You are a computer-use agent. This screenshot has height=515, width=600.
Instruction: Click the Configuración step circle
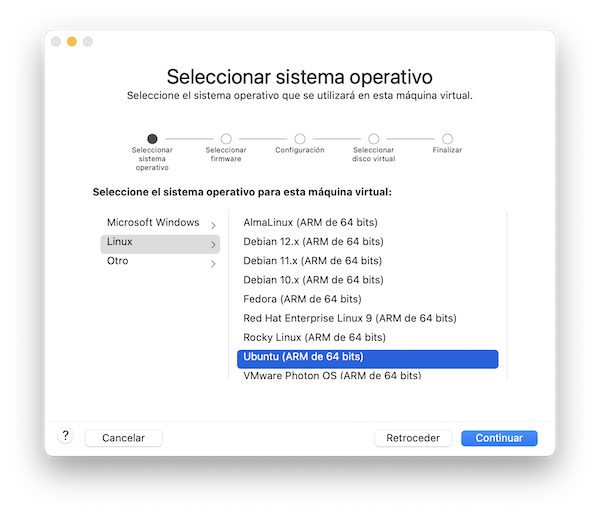coord(300,139)
